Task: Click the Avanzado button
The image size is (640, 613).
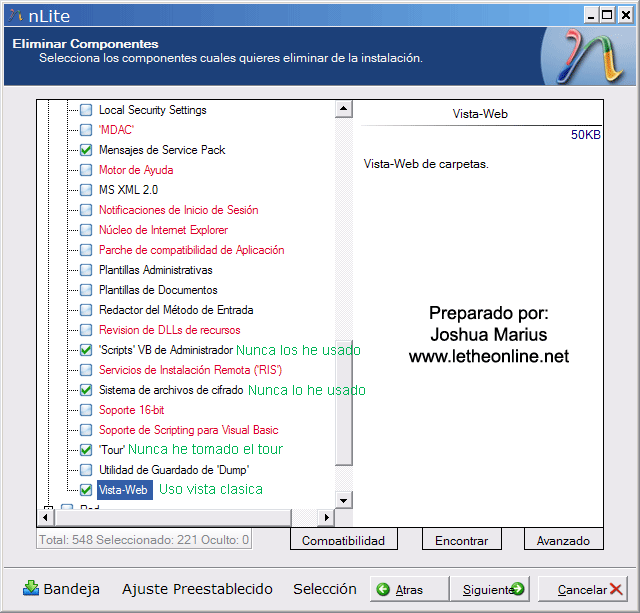Action: [x=563, y=540]
